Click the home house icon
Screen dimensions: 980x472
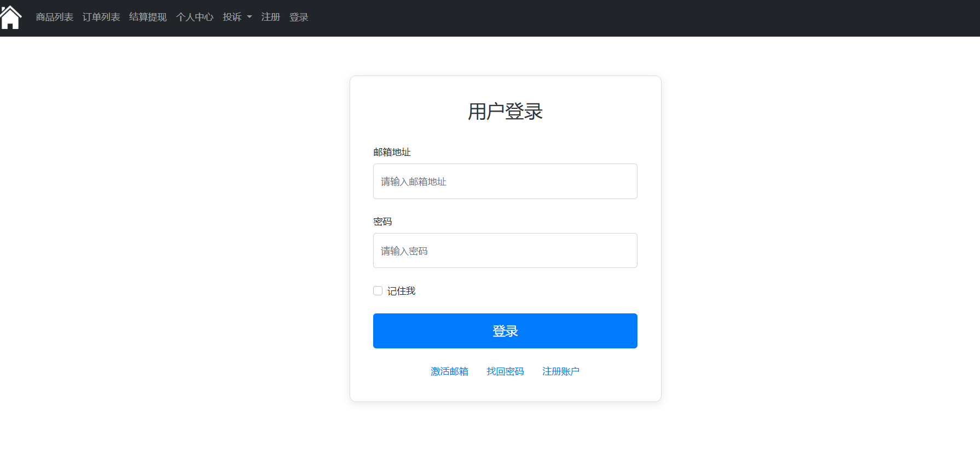[11, 18]
